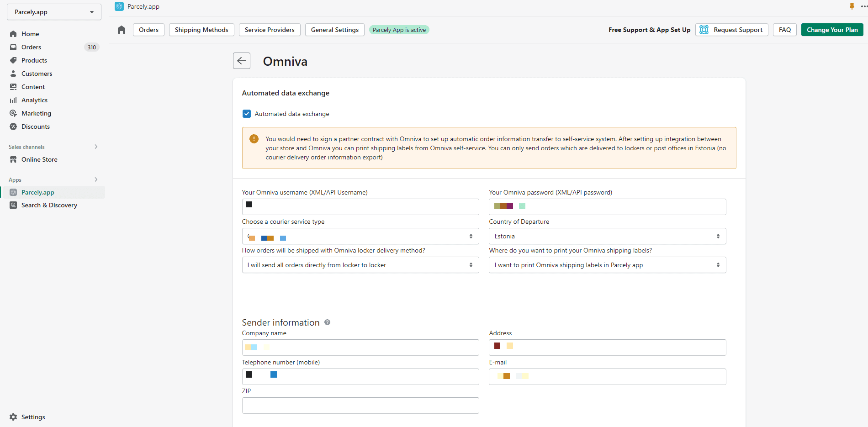Open the three-dot more options menu
The height and width of the screenshot is (427, 868).
click(x=863, y=6)
